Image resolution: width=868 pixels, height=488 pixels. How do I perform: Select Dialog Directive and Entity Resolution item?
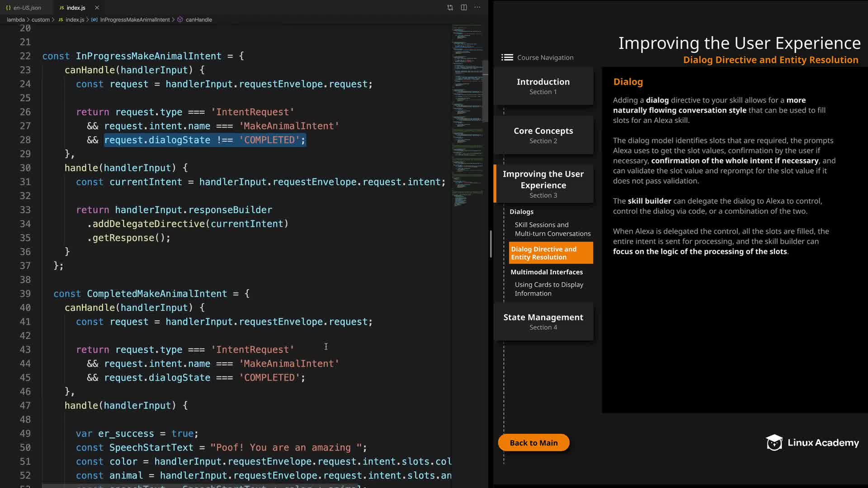coord(551,253)
